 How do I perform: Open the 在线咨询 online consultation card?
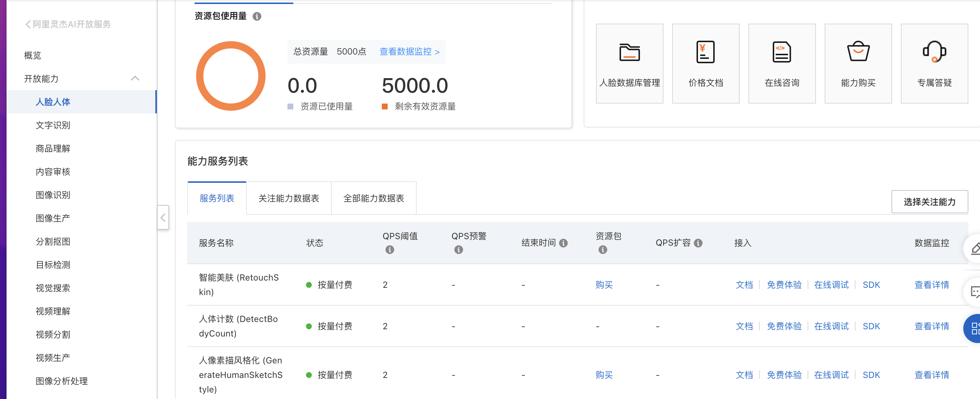tap(782, 64)
